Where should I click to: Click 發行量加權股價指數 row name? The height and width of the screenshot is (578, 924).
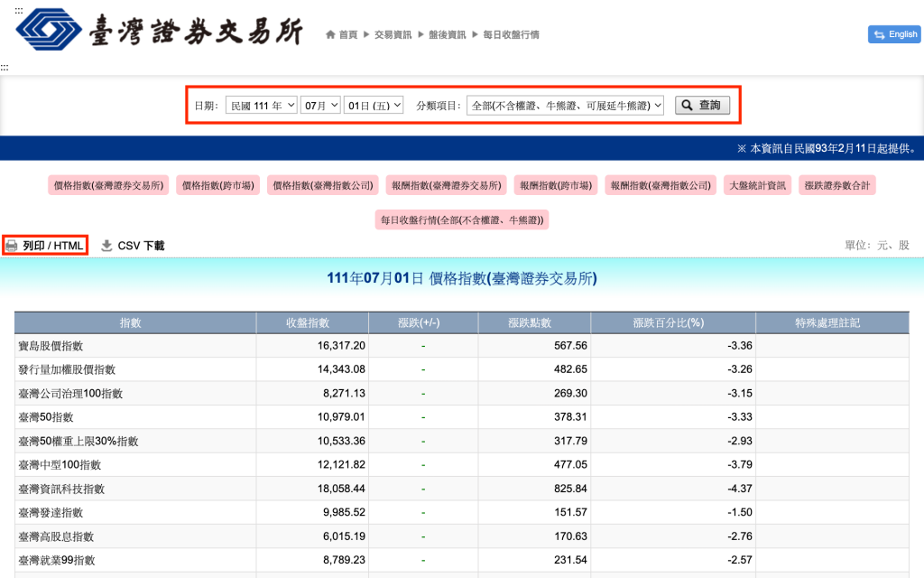coord(67,369)
